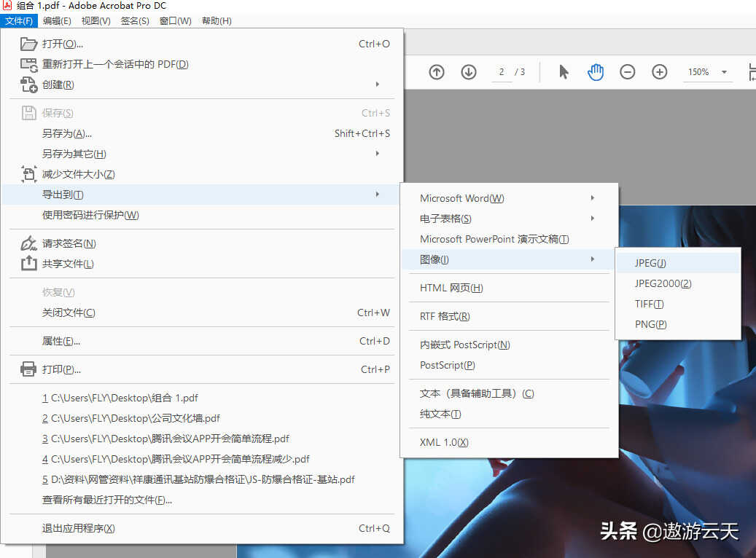756x558 pixels.
Task: Choose JPEG2000(2) export format
Action: [x=678, y=283]
